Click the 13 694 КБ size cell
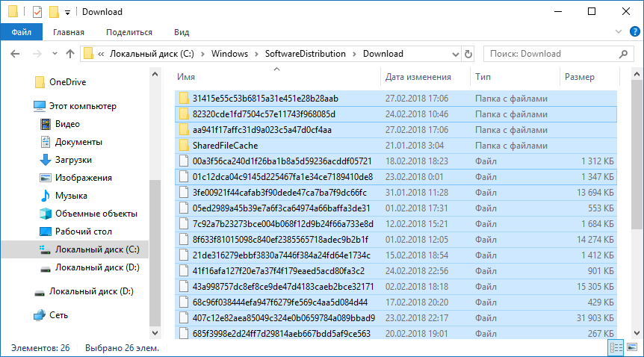Viewport: 644px width, 357px height. [595, 193]
